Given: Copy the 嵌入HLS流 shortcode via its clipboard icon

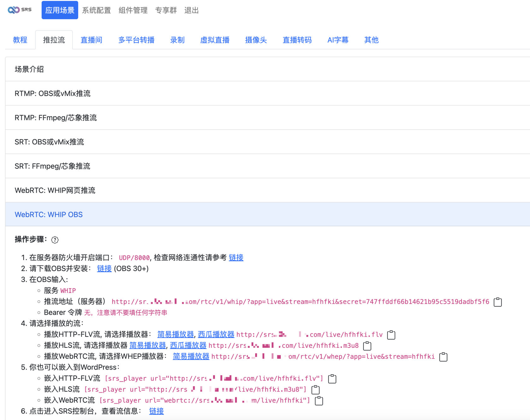Looking at the screenshot, I should pyautogui.click(x=315, y=390).
